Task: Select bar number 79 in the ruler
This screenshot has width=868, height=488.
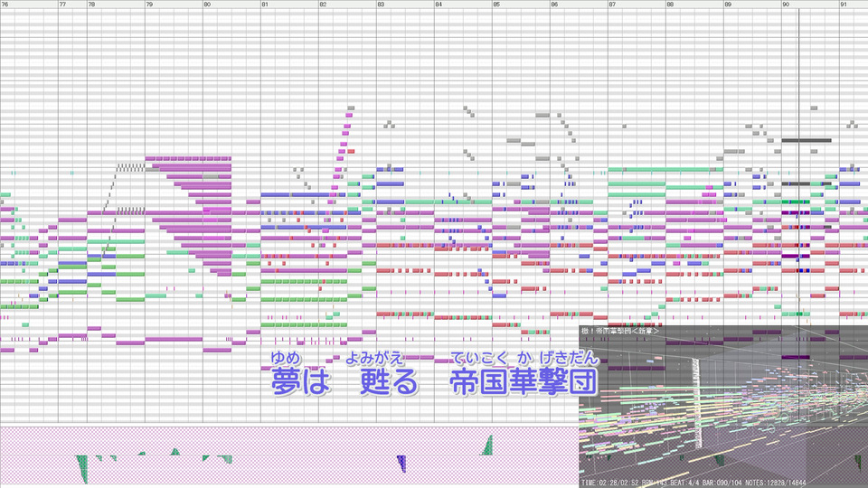Action: tap(149, 4)
